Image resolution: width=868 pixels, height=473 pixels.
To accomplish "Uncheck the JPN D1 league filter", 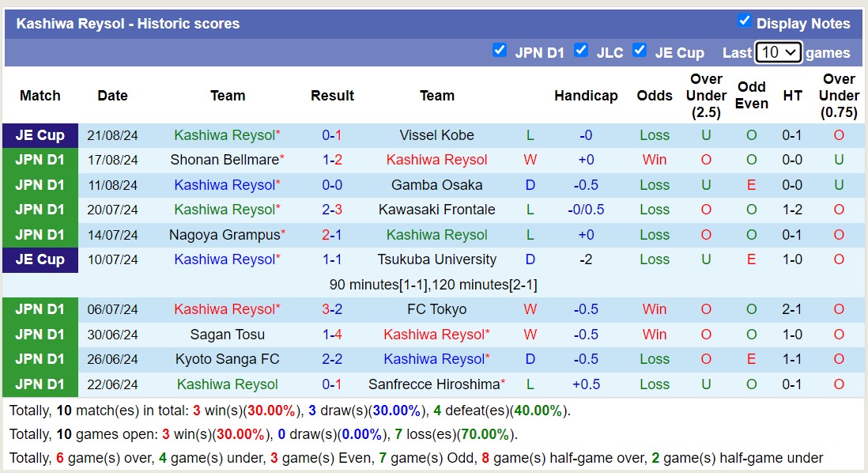I will click(499, 51).
